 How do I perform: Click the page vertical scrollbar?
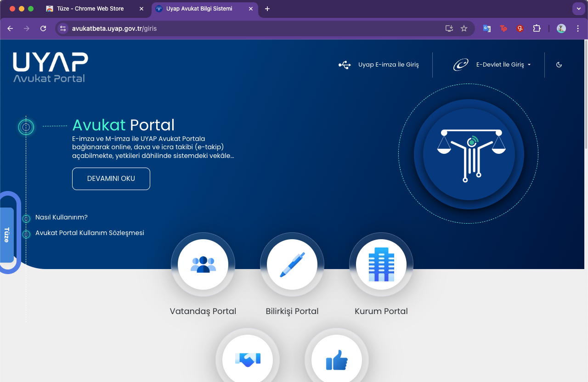pos(586,94)
